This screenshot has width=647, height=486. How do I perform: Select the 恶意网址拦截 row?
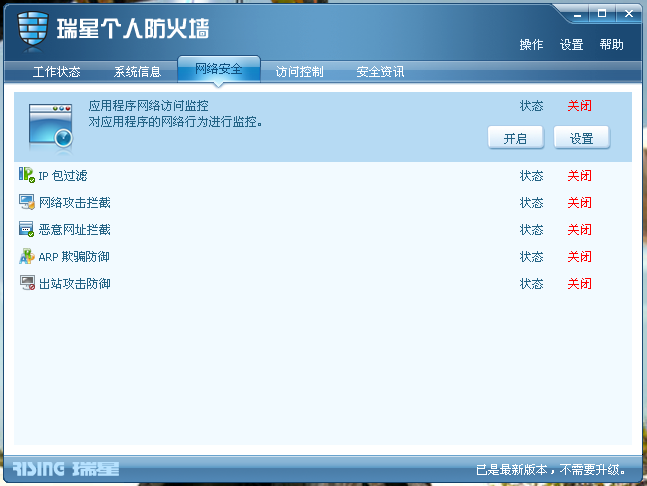click(x=323, y=229)
